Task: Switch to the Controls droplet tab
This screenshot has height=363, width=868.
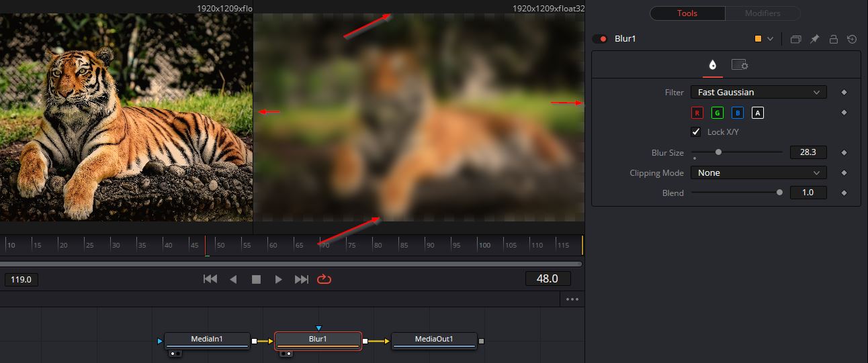Action: coord(713,65)
